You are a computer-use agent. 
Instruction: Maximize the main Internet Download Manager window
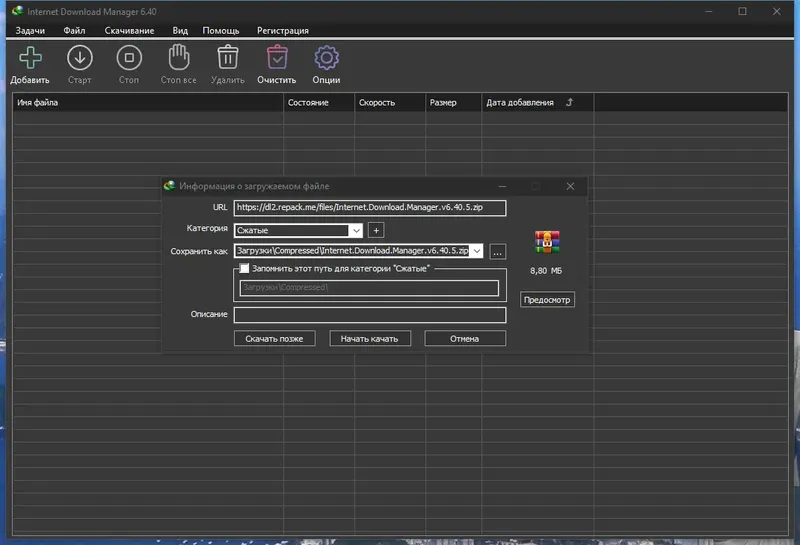742,11
